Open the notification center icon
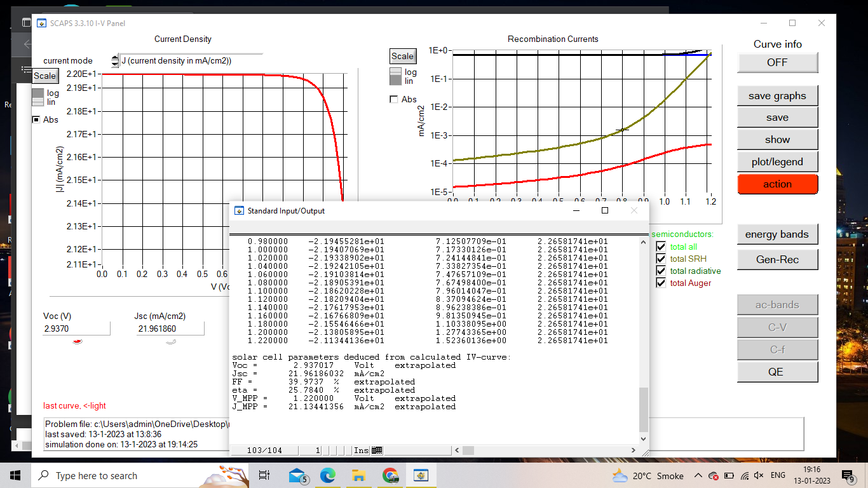868x488 pixels. [848, 475]
